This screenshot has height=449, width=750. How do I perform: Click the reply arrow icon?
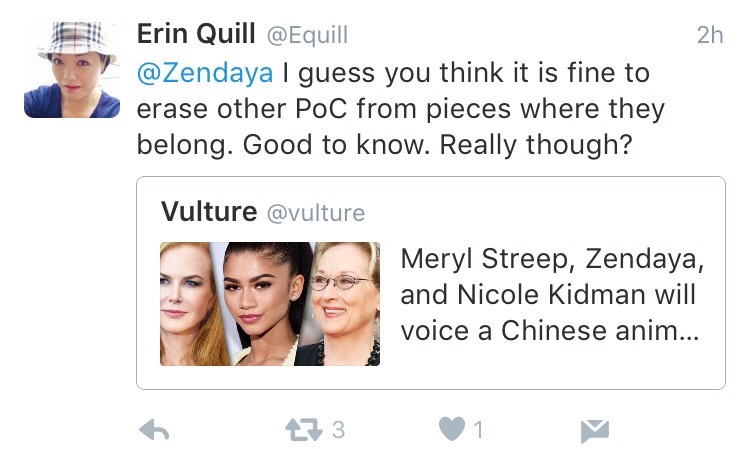point(153,430)
